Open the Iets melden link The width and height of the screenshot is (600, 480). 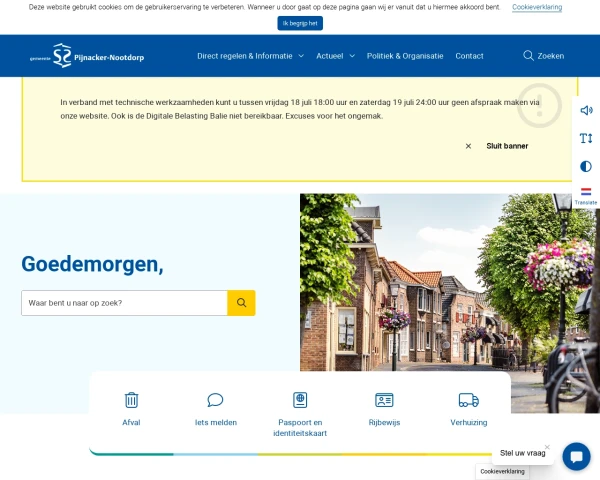point(216,423)
